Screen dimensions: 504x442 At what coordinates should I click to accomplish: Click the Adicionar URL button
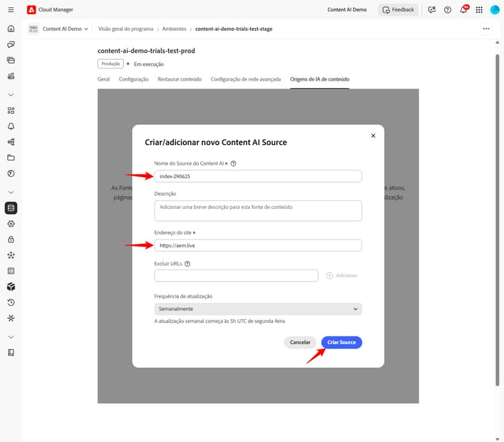[x=341, y=275]
